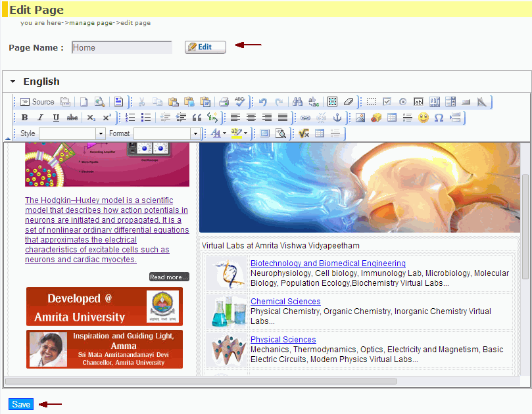Click Paste as Plain Text icon
Image resolution: width=532 pixels, height=414 pixels.
pyautogui.click(x=189, y=102)
